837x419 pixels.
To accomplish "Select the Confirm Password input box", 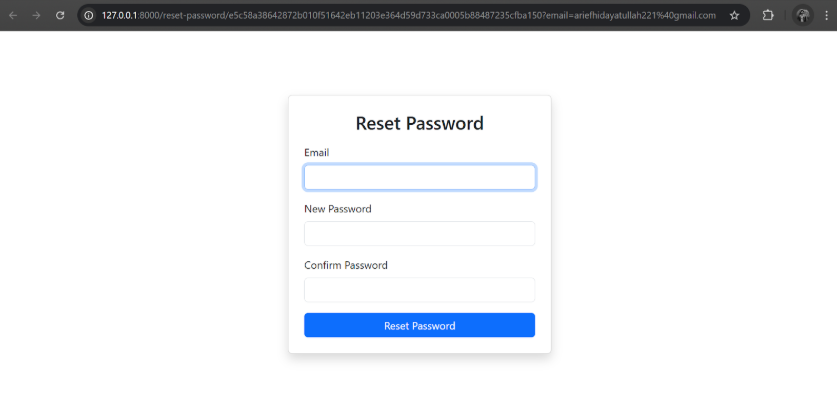I will [x=419, y=290].
